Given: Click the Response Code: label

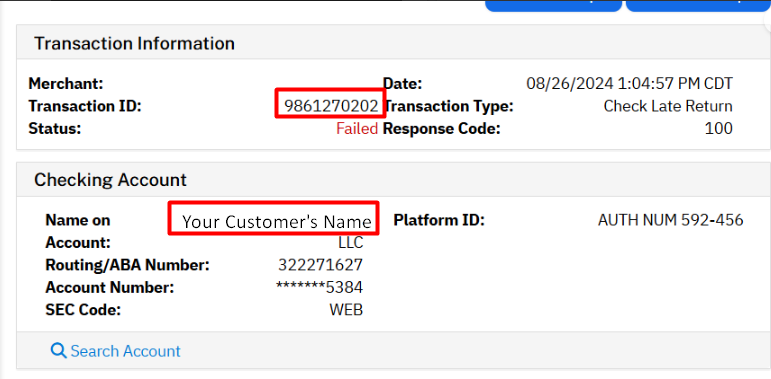Looking at the screenshot, I should click(x=441, y=129).
